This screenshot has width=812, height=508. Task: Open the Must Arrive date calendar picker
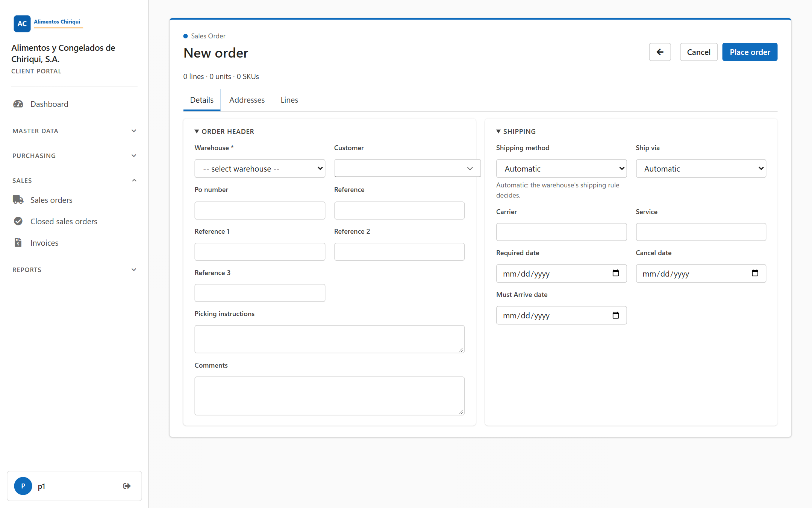(x=616, y=315)
